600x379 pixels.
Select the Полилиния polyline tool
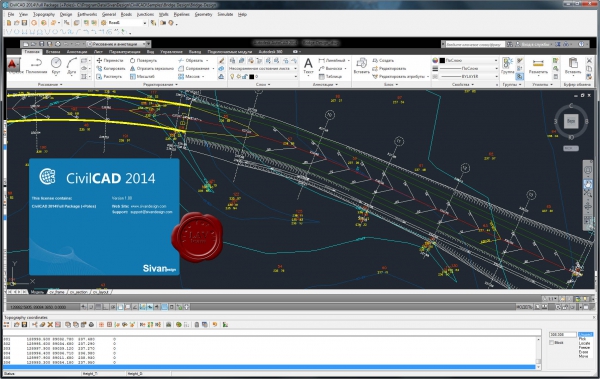(36, 66)
